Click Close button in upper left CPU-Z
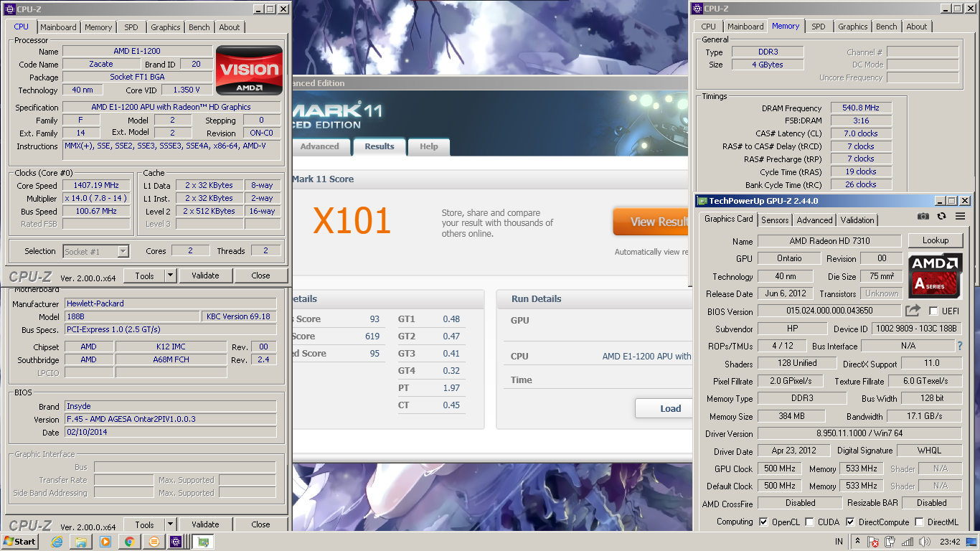Screen dimensions: 980x551 point(261,275)
